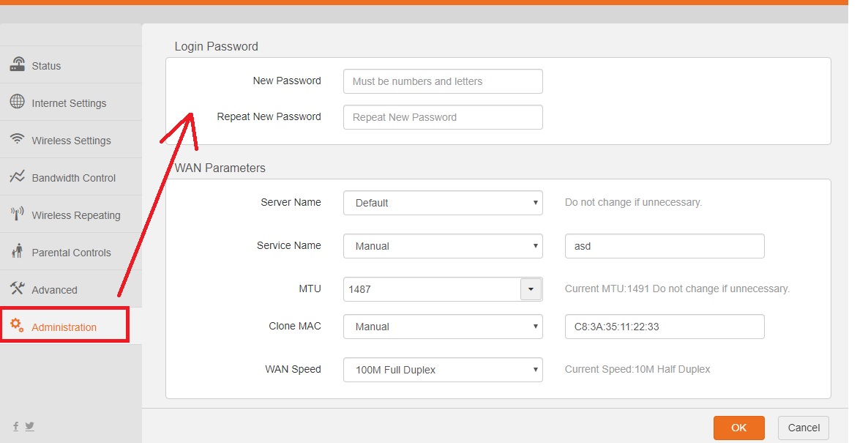Click the Server Name label

[291, 202]
